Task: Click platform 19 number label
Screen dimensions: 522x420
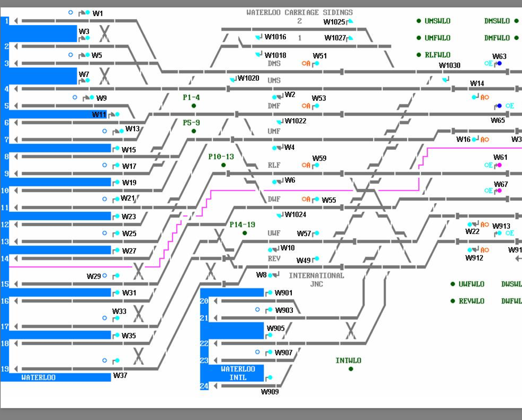Action: 5,369
